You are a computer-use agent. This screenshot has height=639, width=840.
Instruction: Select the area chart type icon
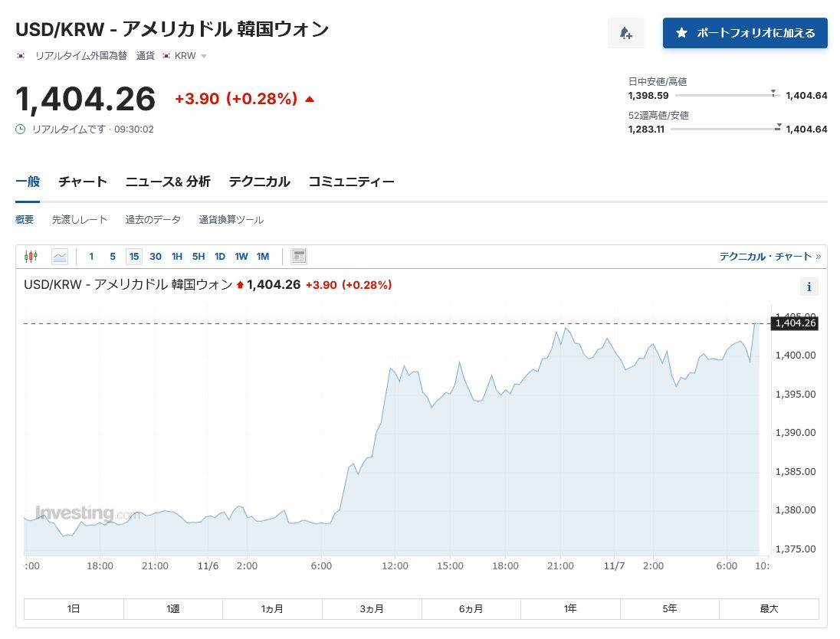click(60, 257)
